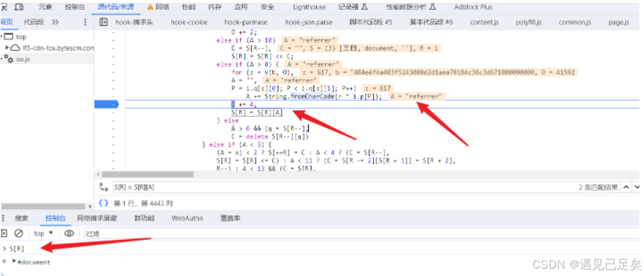Open the 新功能 drawer tab
The height and width of the screenshot is (276, 644).
click(x=145, y=218)
